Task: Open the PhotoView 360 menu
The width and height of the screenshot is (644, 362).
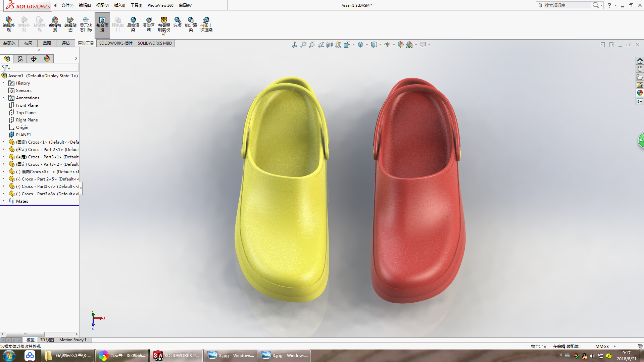Action: click(x=160, y=5)
